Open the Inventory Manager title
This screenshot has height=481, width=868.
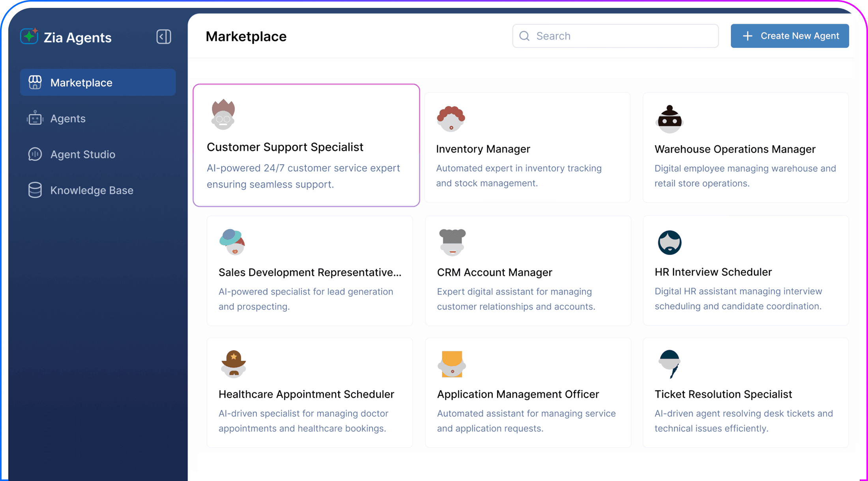483,149
